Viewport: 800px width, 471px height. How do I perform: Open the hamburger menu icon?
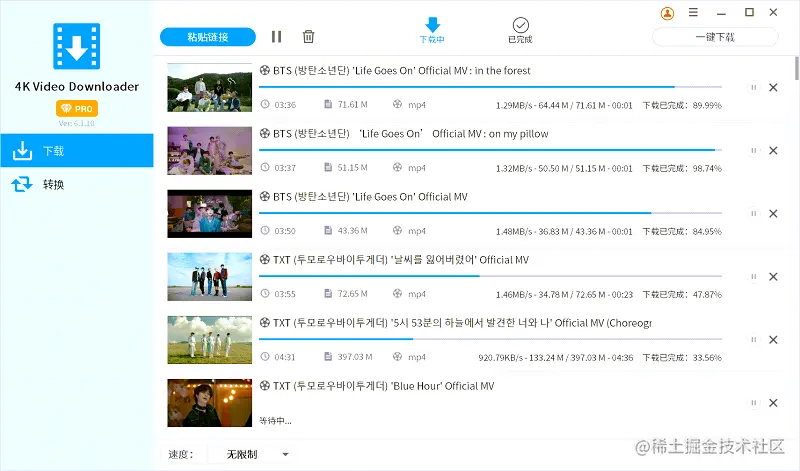pyautogui.click(x=693, y=12)
